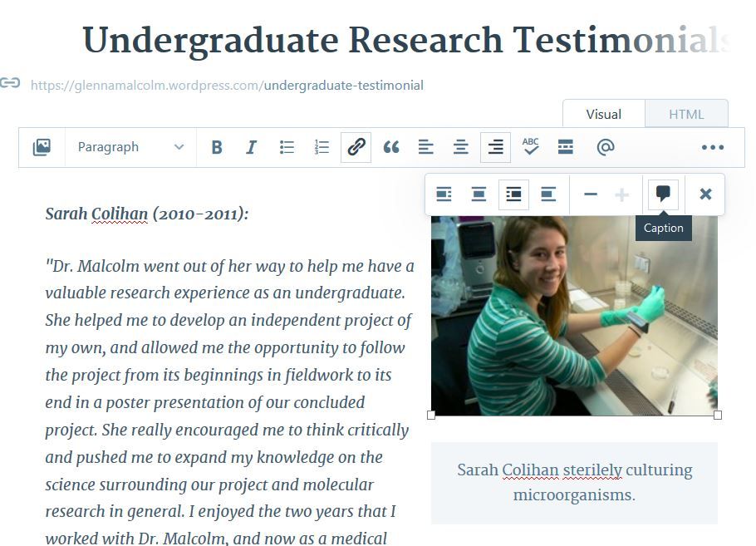The image size is (756, 546).
Task: Click the @ mention icon
Action: (x=605, y=147)
